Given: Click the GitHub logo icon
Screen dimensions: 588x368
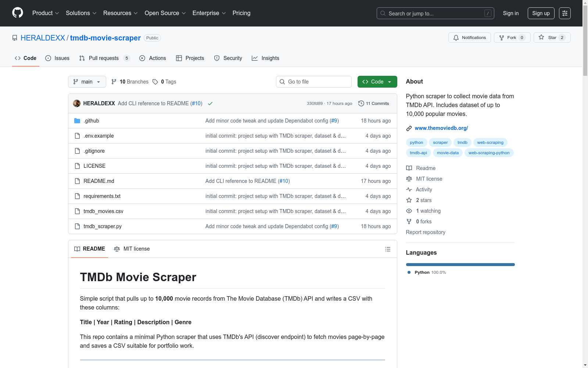Looking at the screenshot, I should point(18,13).
